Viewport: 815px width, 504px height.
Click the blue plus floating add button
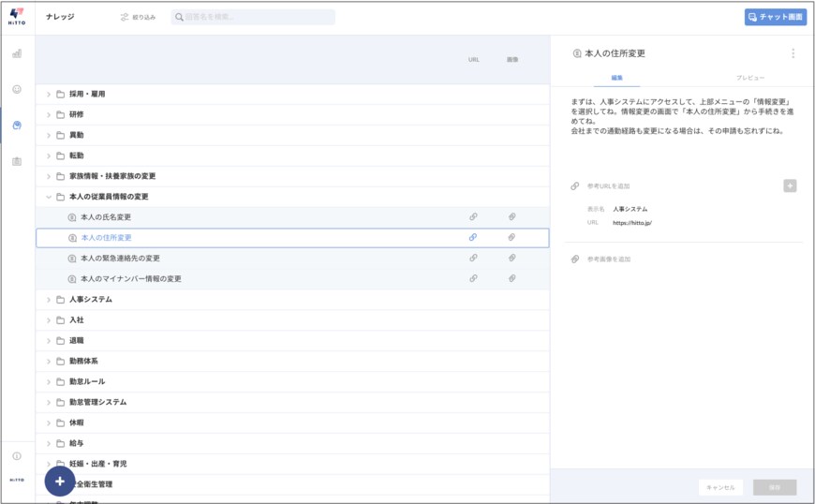point(60,481)
